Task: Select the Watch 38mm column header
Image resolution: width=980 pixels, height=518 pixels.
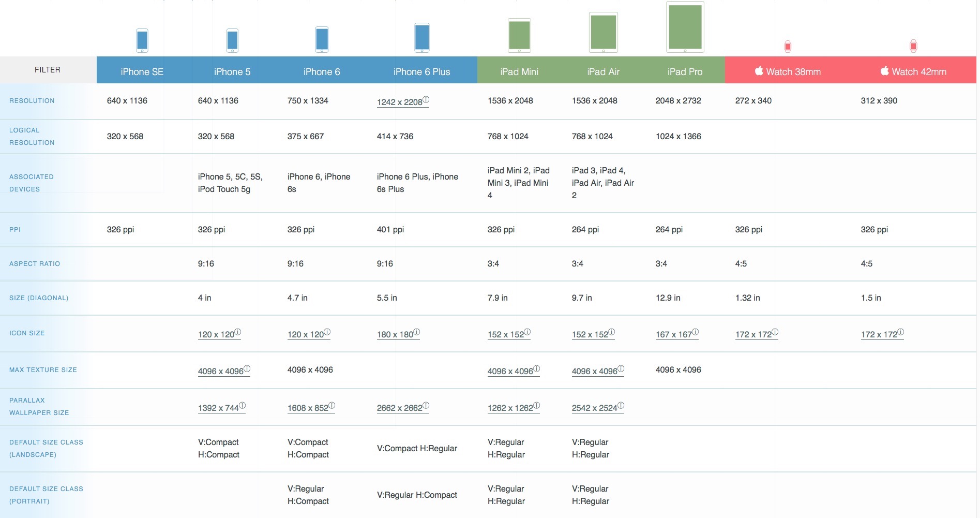Action: tap(788, 72)
